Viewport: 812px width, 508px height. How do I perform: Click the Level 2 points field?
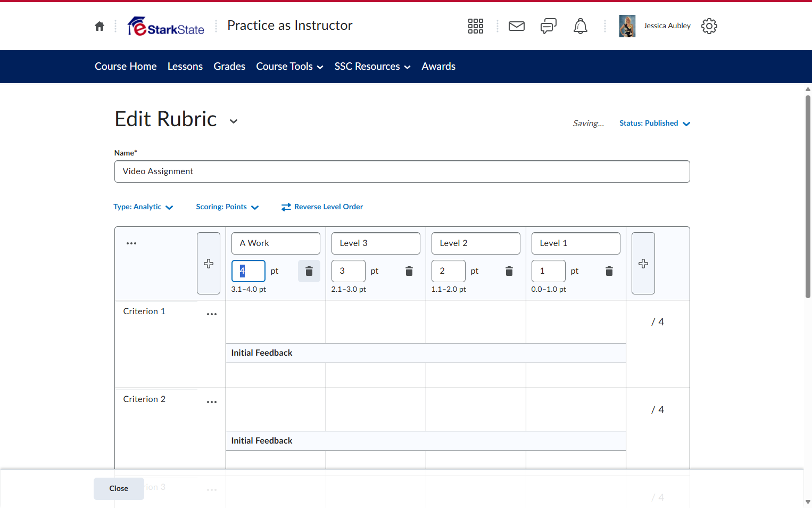tap(449, 271)
